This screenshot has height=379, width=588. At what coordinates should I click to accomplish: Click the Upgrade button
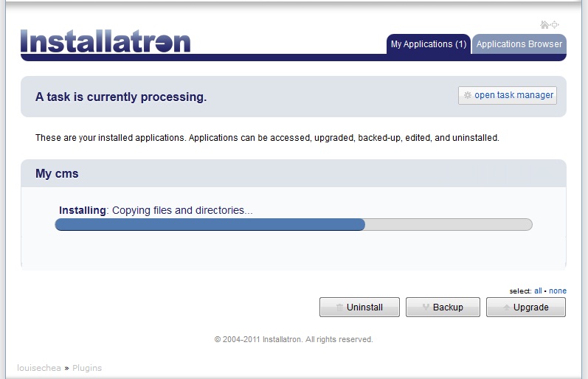click(x=526, y=307)
